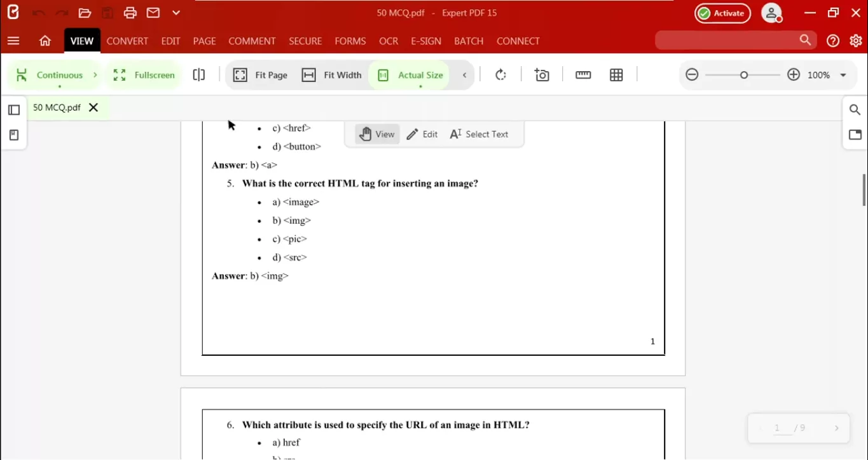
Task: Click the Email icon in the title bar
Action: 153,12
